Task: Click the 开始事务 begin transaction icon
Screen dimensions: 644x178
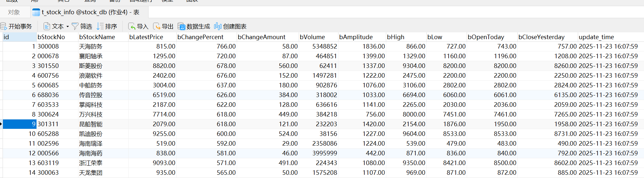Action: [x=4, y=26]
